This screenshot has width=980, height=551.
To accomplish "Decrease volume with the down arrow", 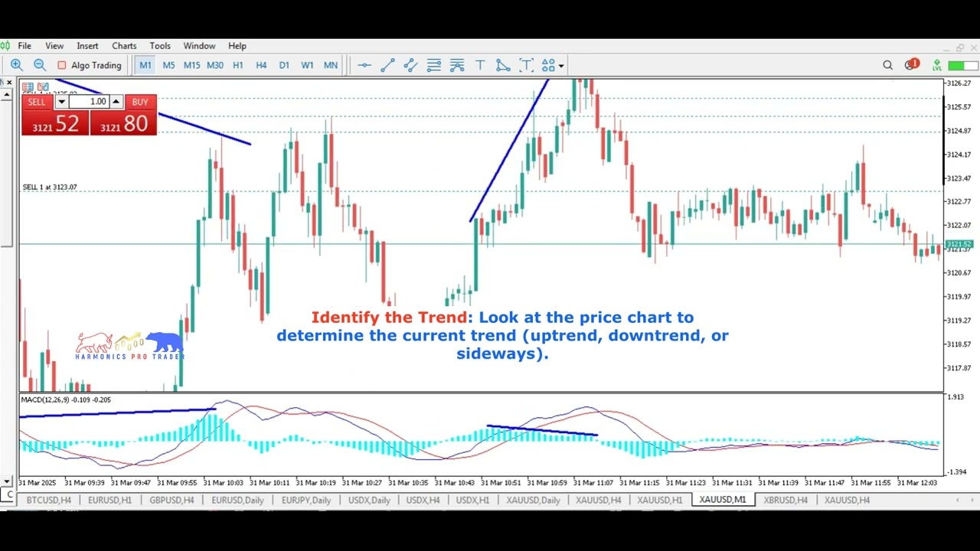I will [x=61, y=102].
